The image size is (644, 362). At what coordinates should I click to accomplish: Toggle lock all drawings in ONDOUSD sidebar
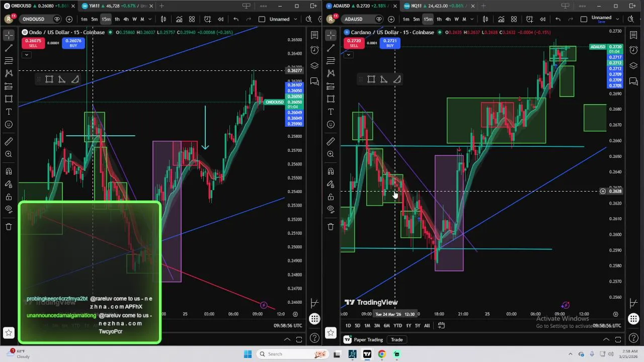(x=9, y=197)
